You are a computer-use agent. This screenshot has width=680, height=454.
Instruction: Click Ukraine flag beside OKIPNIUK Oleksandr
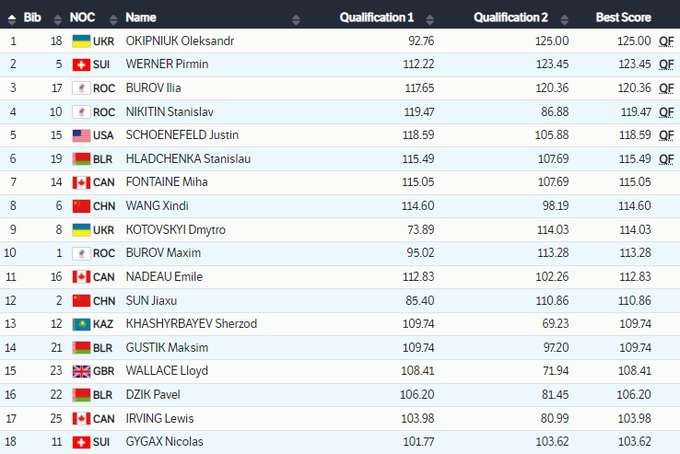click(x=81, y=41)
